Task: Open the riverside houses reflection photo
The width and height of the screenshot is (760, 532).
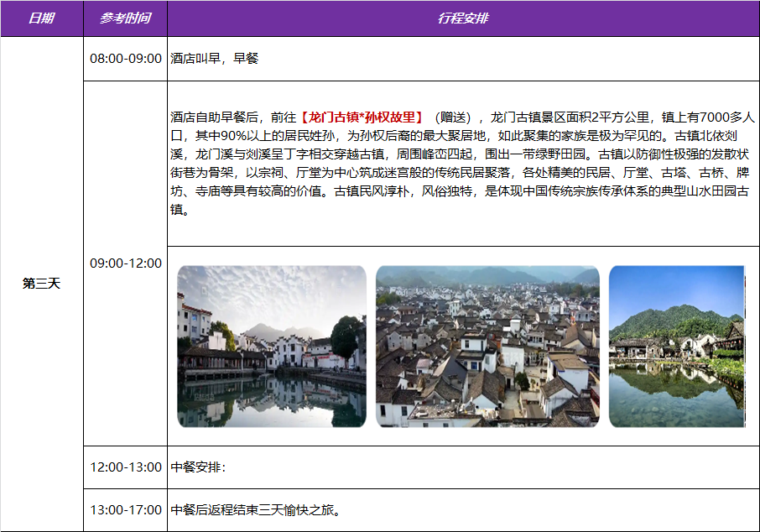Action: tap(271, 347)
